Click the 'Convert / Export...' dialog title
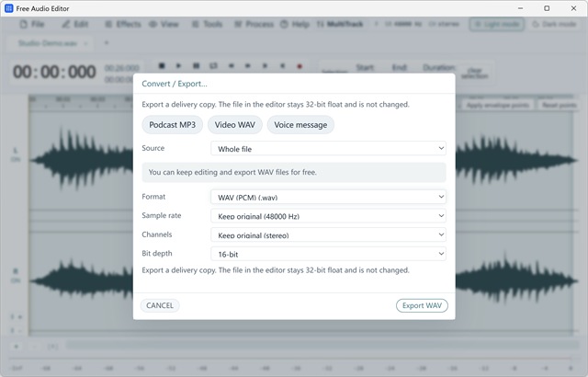The height and width of the screenshot is (377, 588). coord(175,84)
